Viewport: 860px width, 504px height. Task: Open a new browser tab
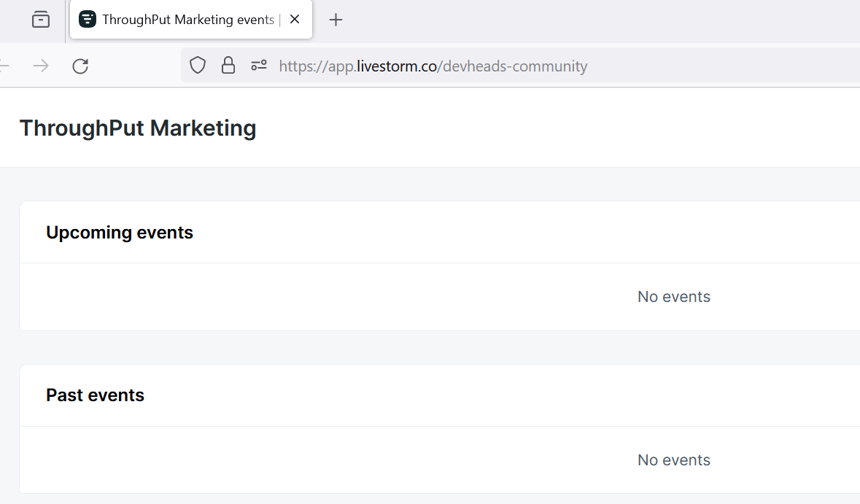pos(336,20)
